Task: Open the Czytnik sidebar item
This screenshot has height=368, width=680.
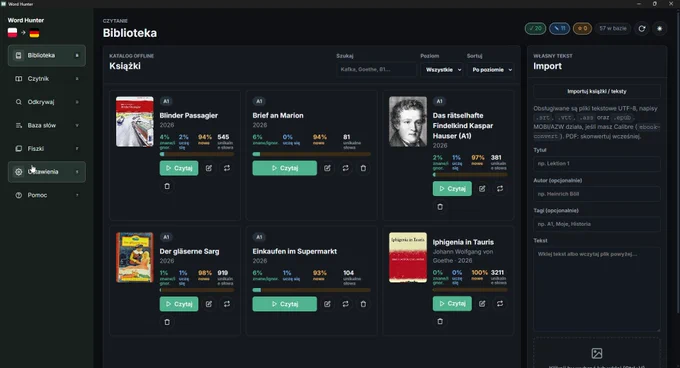Action: [47, 79]
